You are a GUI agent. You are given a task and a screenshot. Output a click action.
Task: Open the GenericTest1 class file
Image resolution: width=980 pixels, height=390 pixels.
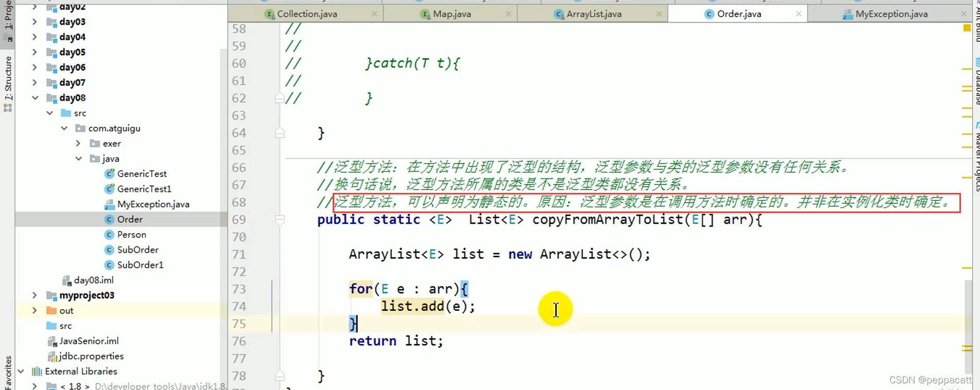[x=144, y=189]
